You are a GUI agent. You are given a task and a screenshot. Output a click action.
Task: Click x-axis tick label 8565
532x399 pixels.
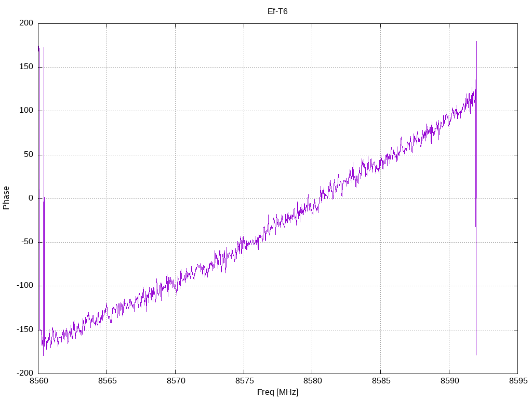pyautogui.click(x=107, y=381)
